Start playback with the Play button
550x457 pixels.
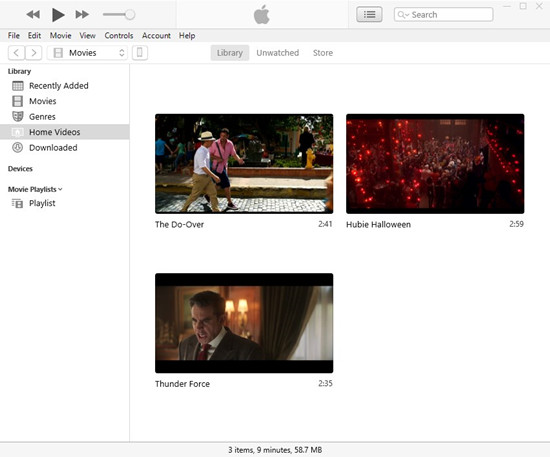coord(58,15)
